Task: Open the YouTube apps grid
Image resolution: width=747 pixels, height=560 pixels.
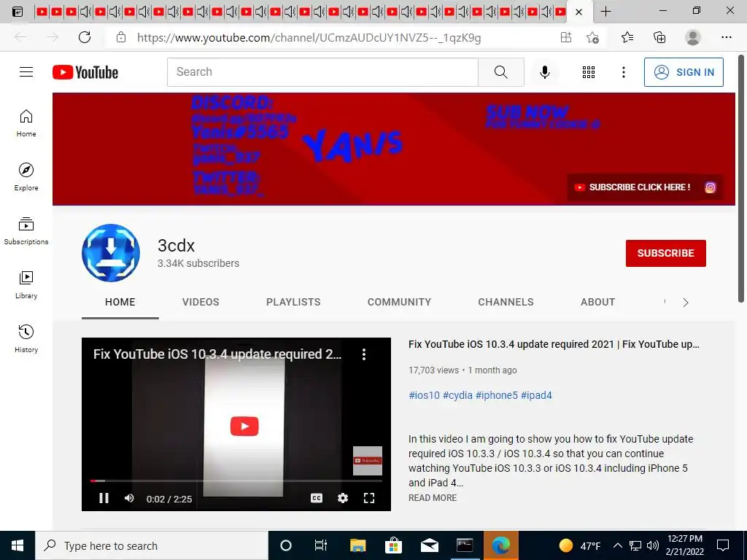Action: 589,72
